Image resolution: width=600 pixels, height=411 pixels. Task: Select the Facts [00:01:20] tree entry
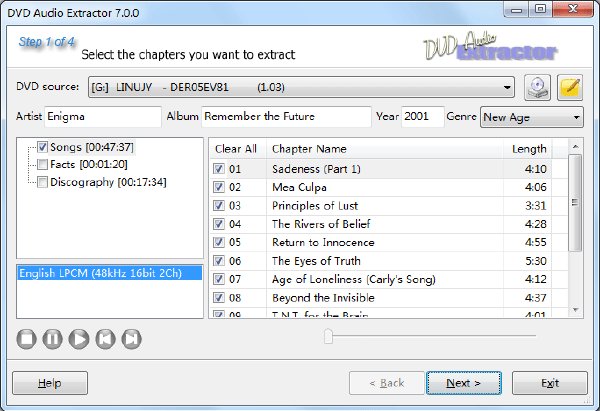(x=89, y=165)
